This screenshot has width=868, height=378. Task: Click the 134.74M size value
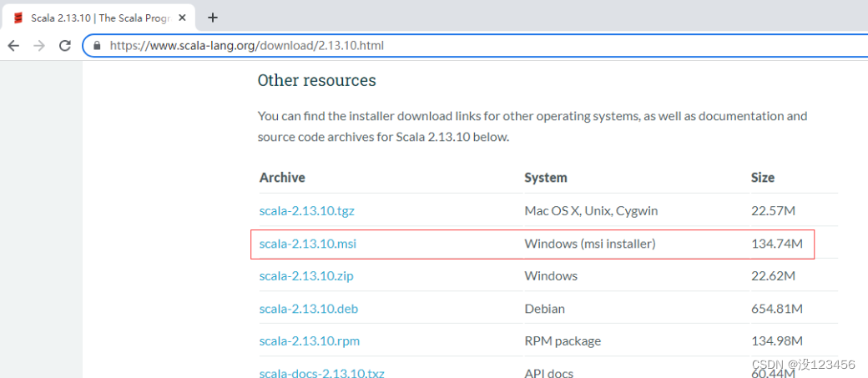click(x=777, y=243)
